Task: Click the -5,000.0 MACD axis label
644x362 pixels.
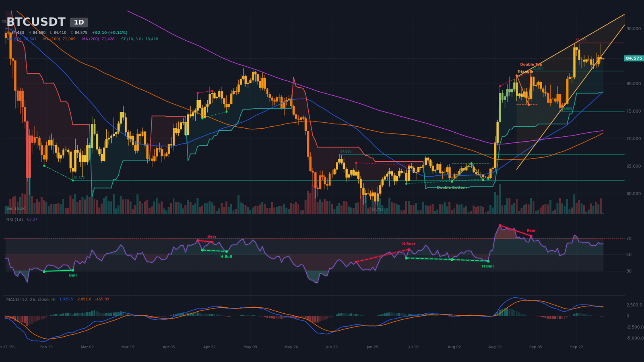Action: [635, 338]
